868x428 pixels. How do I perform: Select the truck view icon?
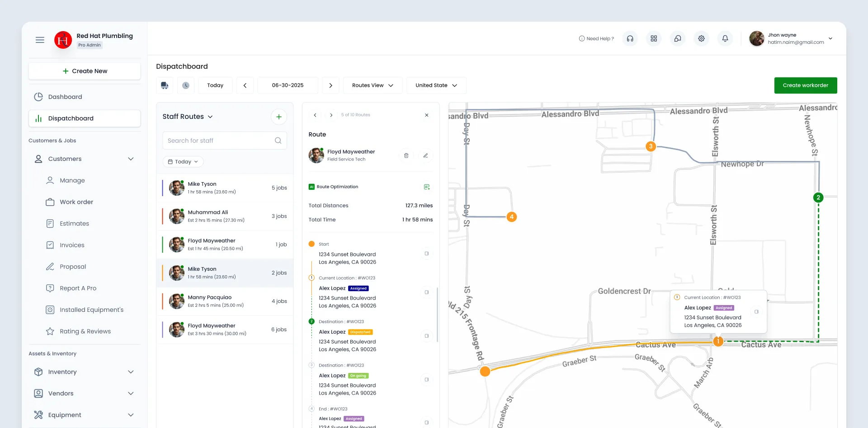pos(165,85)
